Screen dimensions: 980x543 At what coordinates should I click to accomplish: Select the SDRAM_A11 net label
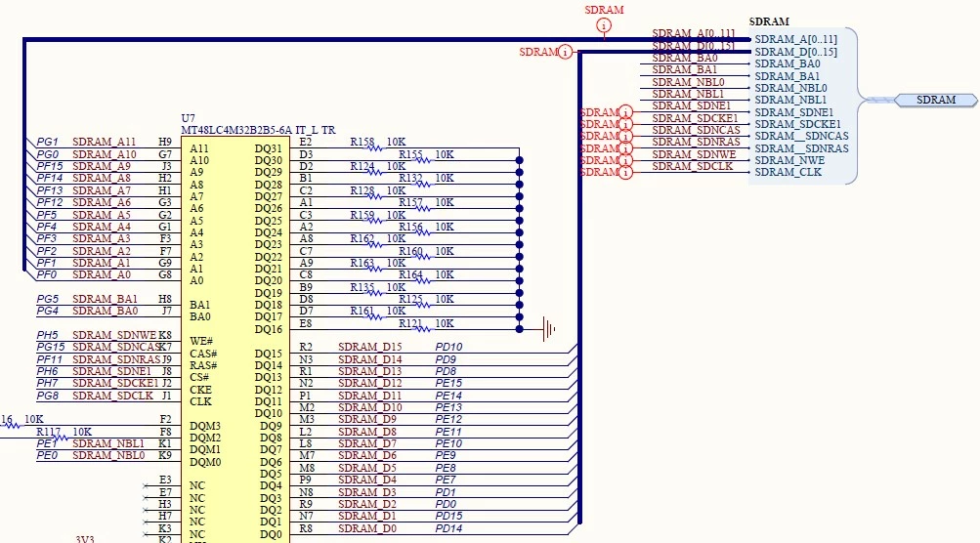coord(104,142)
